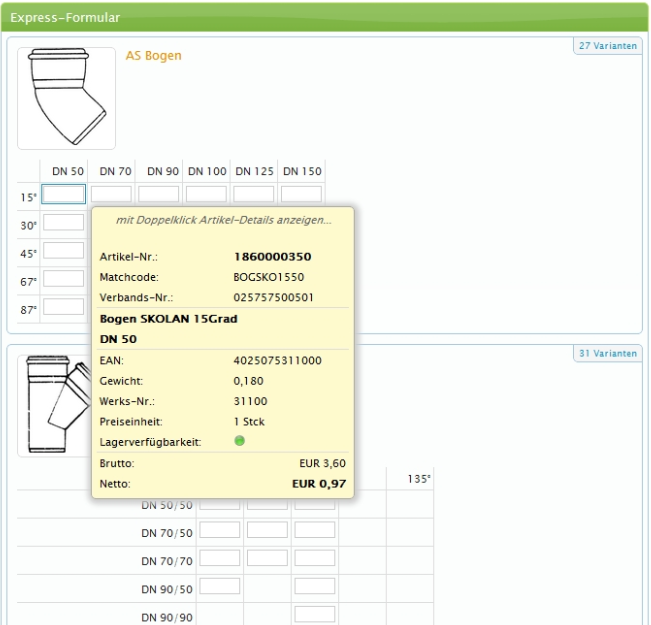Click the Werks-Nr. value 31100
The image size is (651, 625).
tap(250, 401)
